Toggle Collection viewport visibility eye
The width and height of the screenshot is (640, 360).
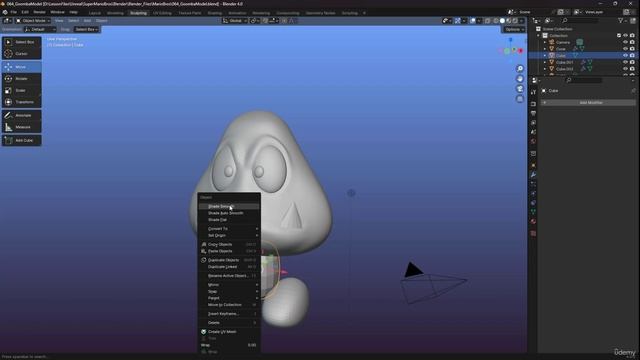[625, 36]
